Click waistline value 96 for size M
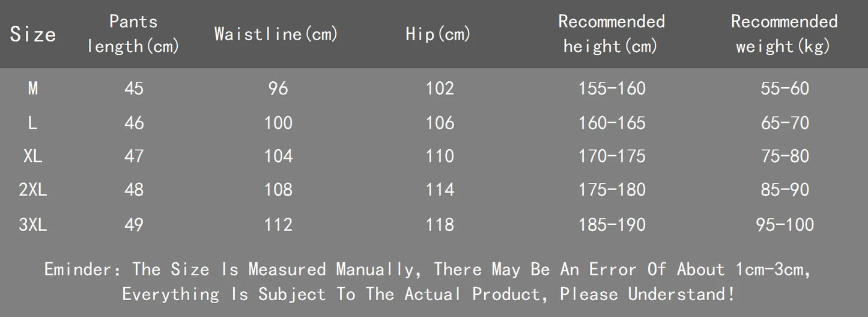The image size is (868, 317). 278,88
